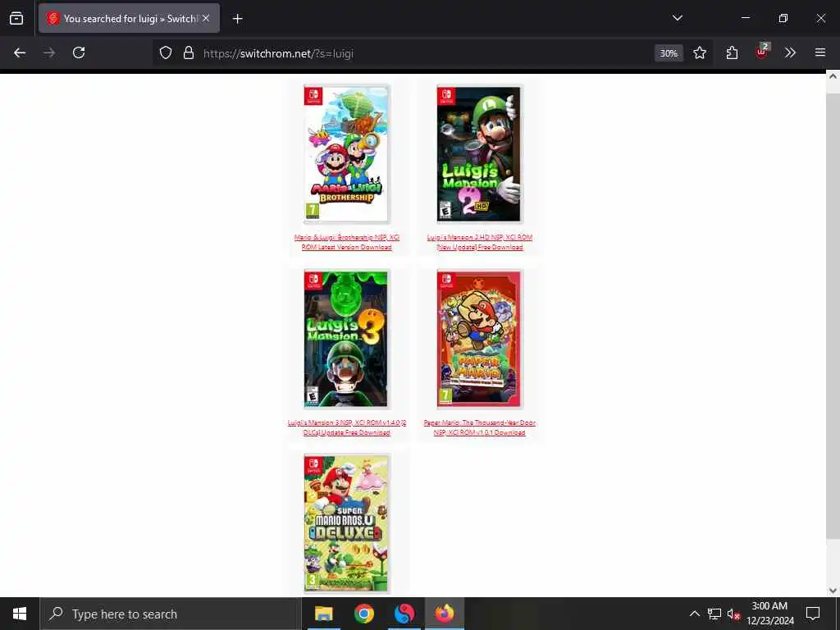The height and width of the screenshot is (630, 840).
Task: Open Mario & Luigi Brothership cover image
Action: [347, 154]
